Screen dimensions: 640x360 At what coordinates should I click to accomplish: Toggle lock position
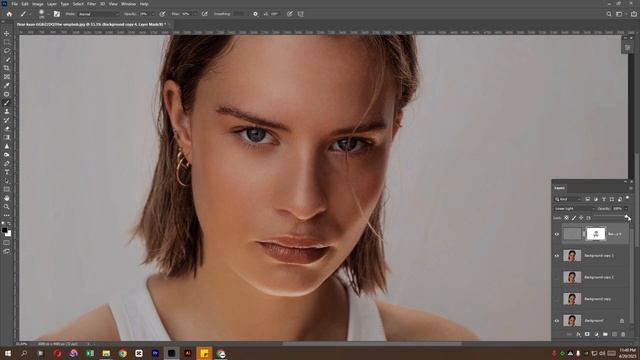pos(581,218)
